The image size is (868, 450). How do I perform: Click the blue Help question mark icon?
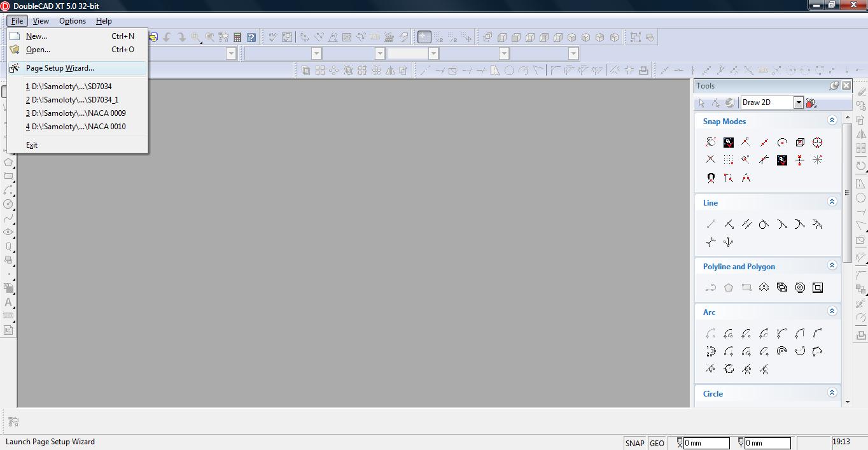tap(251, 38)
